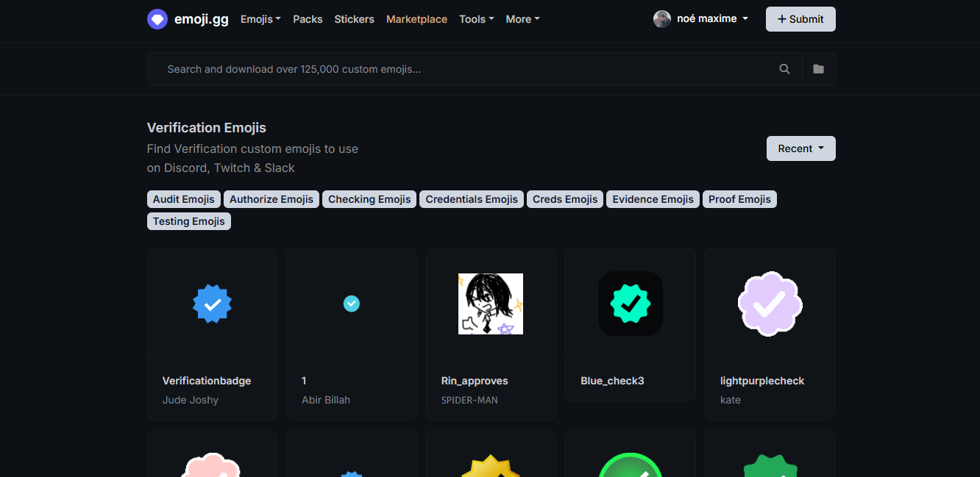
Task: Open the More dropdown menu
Action: coord(522,19)
